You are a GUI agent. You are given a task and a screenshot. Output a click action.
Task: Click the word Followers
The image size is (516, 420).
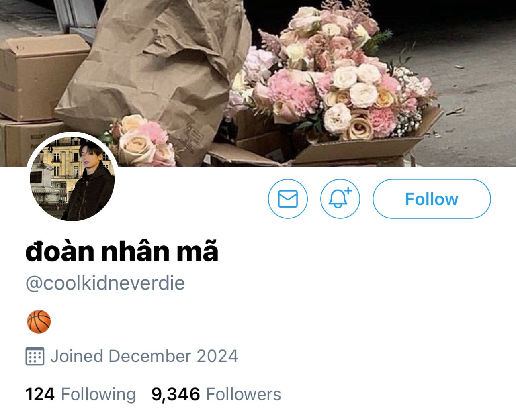[x=244, y=394]
